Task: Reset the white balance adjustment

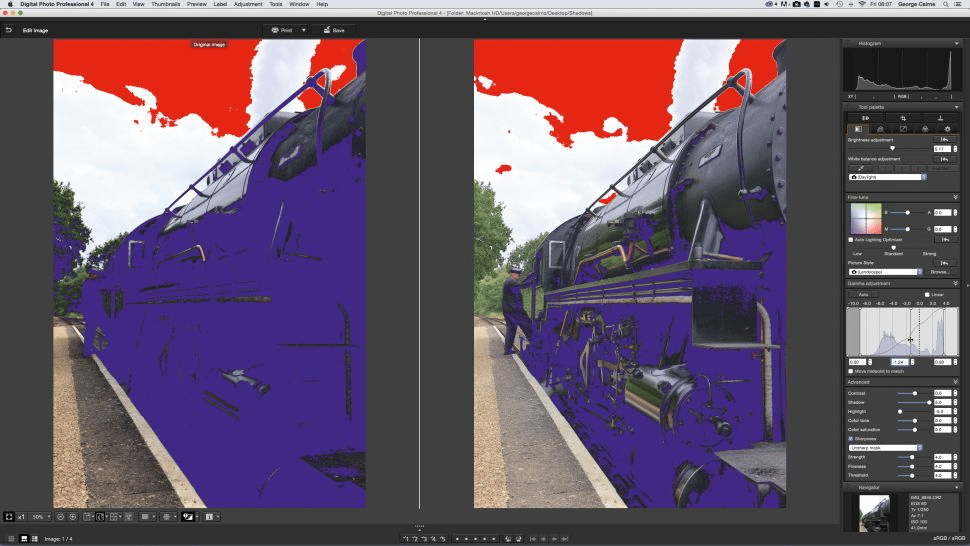Action: 945,159
